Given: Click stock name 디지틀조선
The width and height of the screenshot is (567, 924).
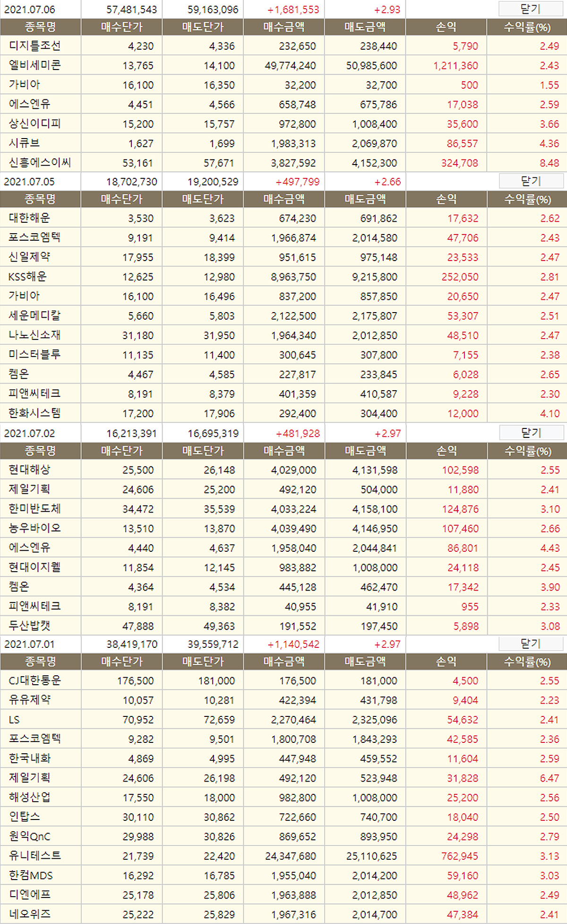Looking at the screenshot, I should point(34,46).
